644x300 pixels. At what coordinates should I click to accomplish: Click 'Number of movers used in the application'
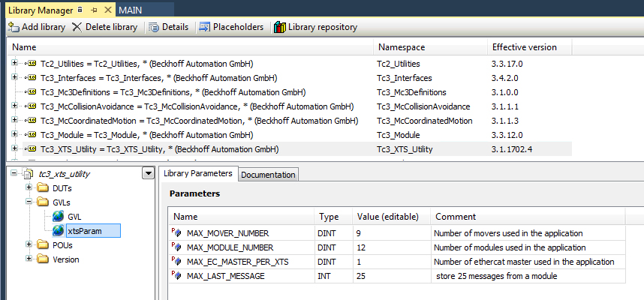(x=508, y=233)
